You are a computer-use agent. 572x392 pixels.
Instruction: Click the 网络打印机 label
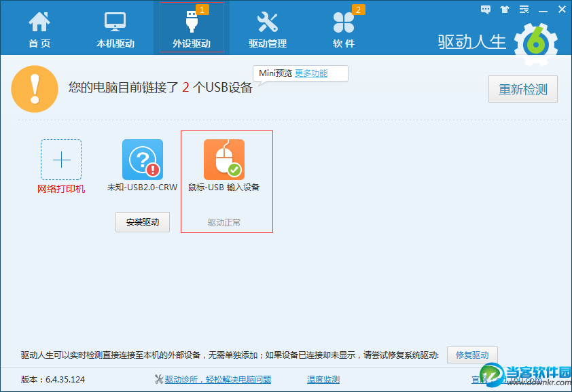pos(61,189)
